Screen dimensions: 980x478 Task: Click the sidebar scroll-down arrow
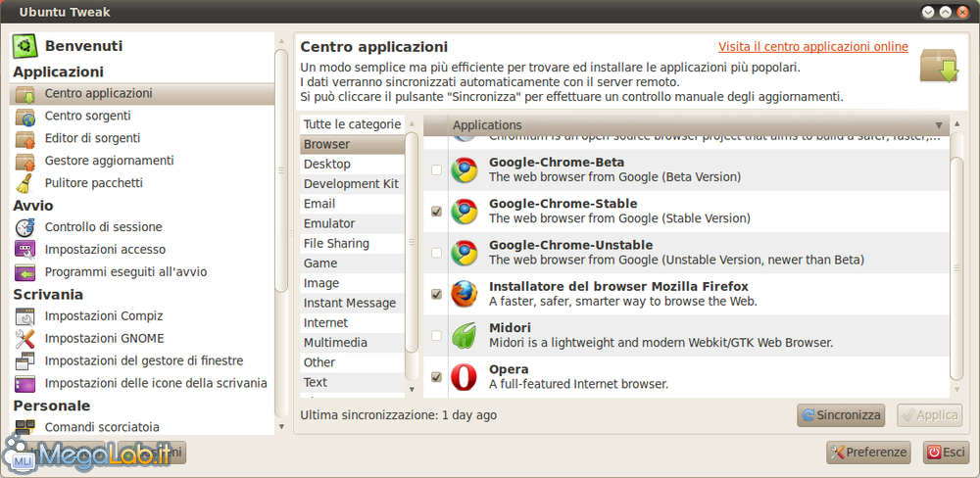pos(281,427)
